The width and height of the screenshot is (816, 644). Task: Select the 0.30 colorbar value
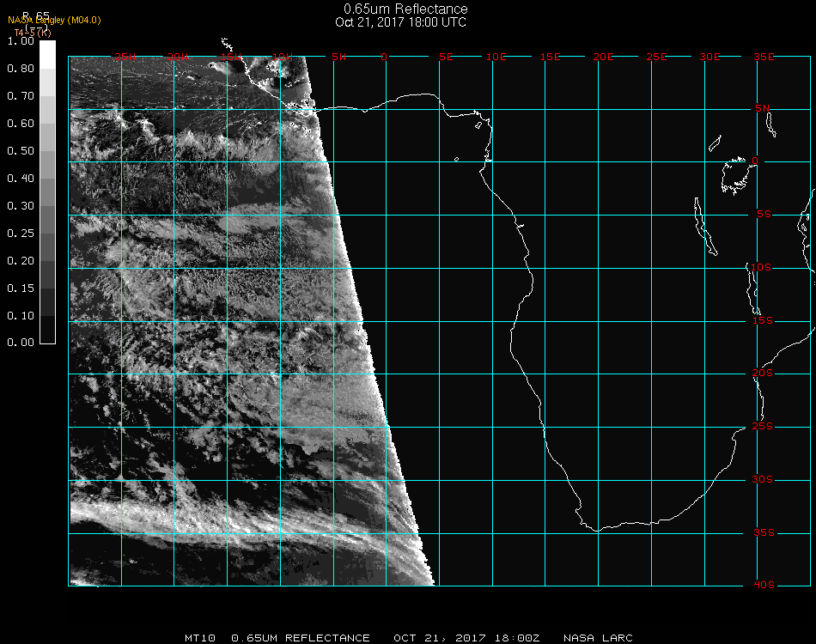tap(21, 206)
